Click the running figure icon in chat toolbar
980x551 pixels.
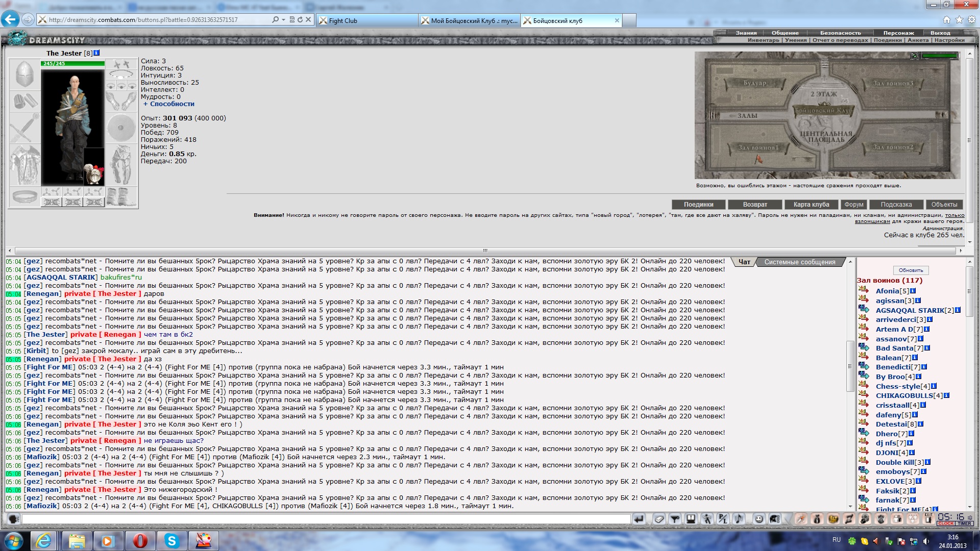pos(707,519)
